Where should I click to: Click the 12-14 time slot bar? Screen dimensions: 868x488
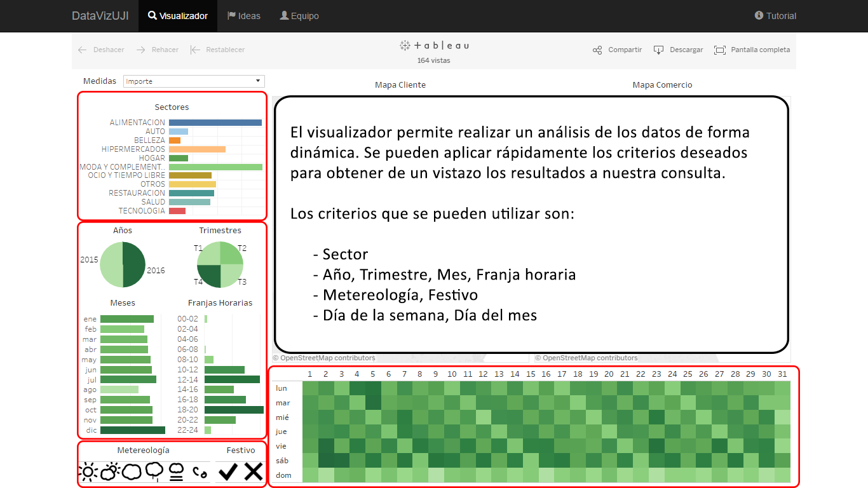(x=232, y=379)
